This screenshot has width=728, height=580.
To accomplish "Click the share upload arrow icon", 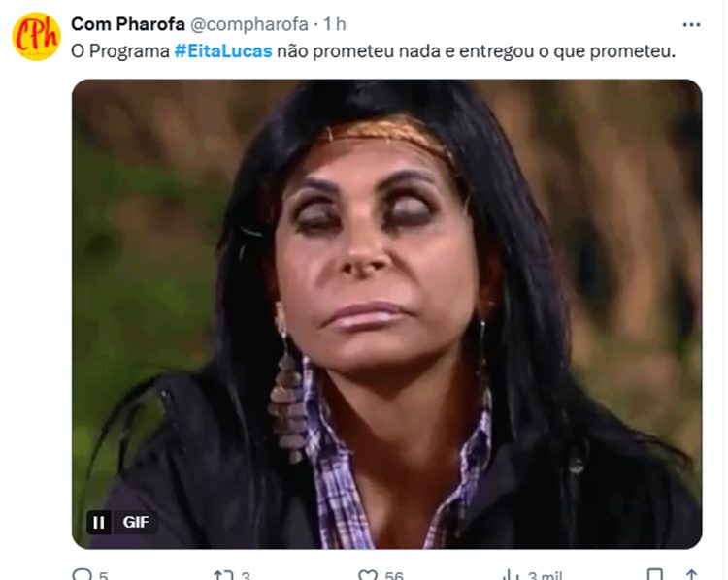I will pyautogui.click(x=691, y=575).
